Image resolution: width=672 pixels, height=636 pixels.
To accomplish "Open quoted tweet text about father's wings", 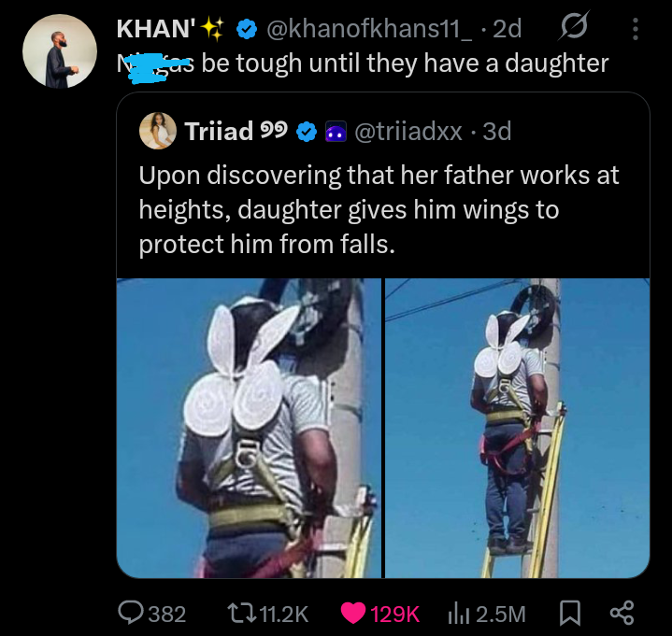I will pos(379,210).
